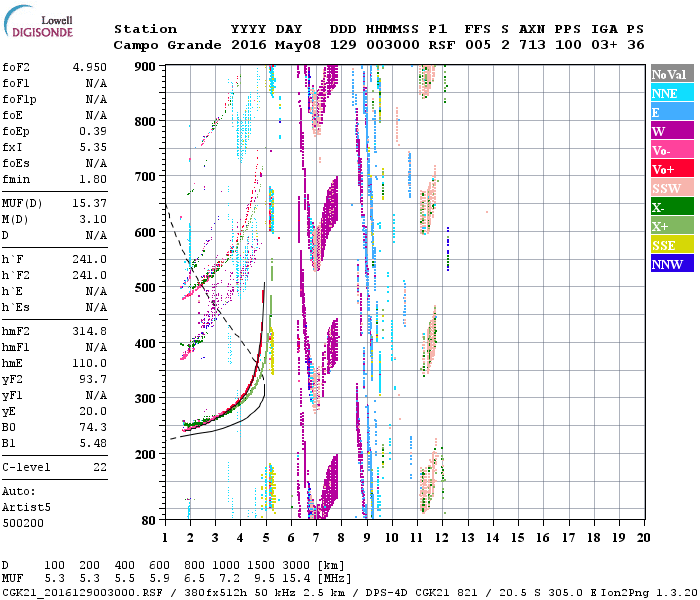Click the h`F2 value 241.0
The width and height of the screenshot is (700, 600).
coord(90,275)
